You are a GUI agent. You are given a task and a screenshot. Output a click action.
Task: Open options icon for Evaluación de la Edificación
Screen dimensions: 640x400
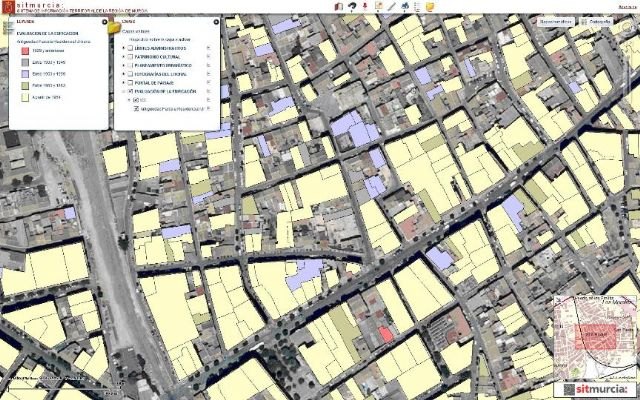click(x=209, y=91)
